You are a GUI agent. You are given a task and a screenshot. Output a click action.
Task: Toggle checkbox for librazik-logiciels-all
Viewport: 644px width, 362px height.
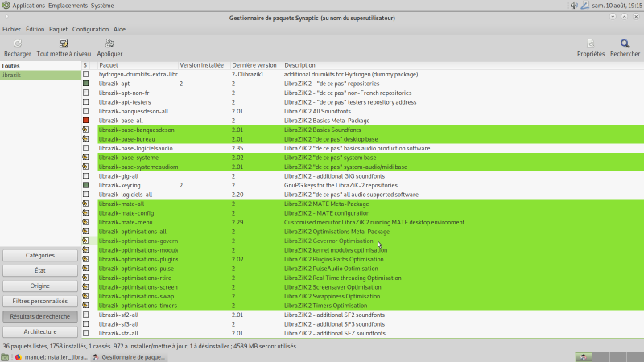pyautogui.click(x=85, y=195)
